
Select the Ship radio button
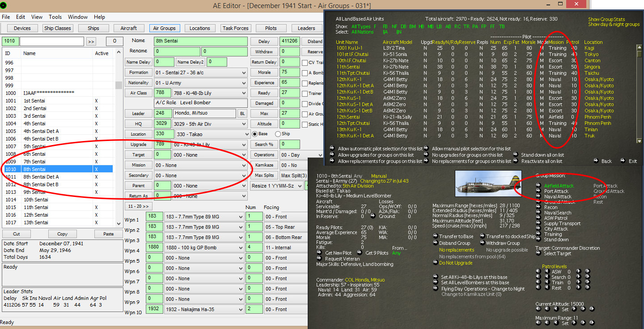pos(278,134)
